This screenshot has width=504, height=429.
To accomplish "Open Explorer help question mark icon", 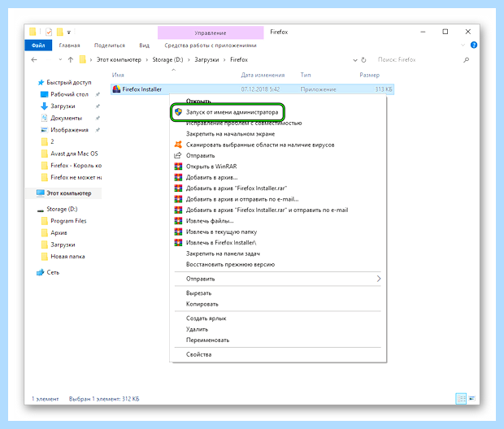I will point(474,45).
